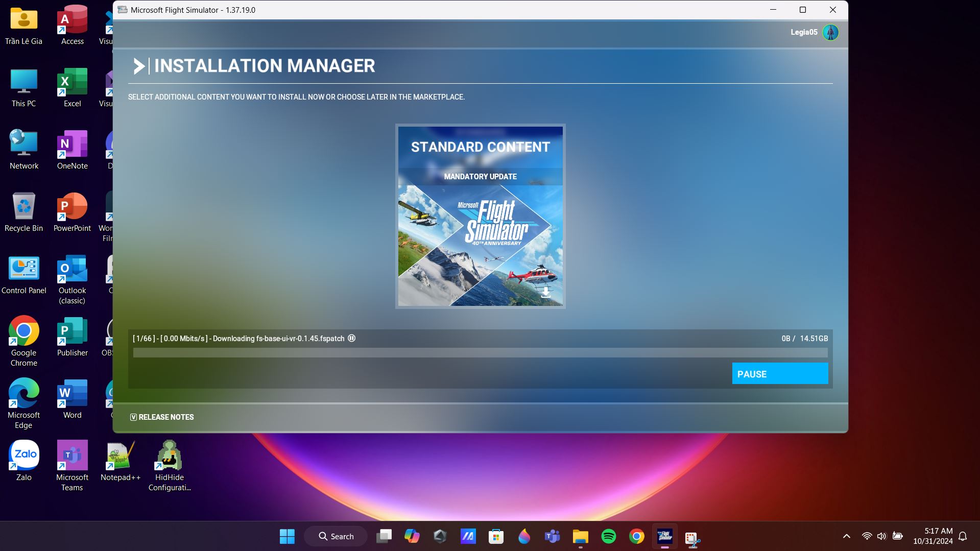Viewport: 980px width, 551px height.
Task: Click the download arrow icon on Standard Content
Action: coord(545,292)
